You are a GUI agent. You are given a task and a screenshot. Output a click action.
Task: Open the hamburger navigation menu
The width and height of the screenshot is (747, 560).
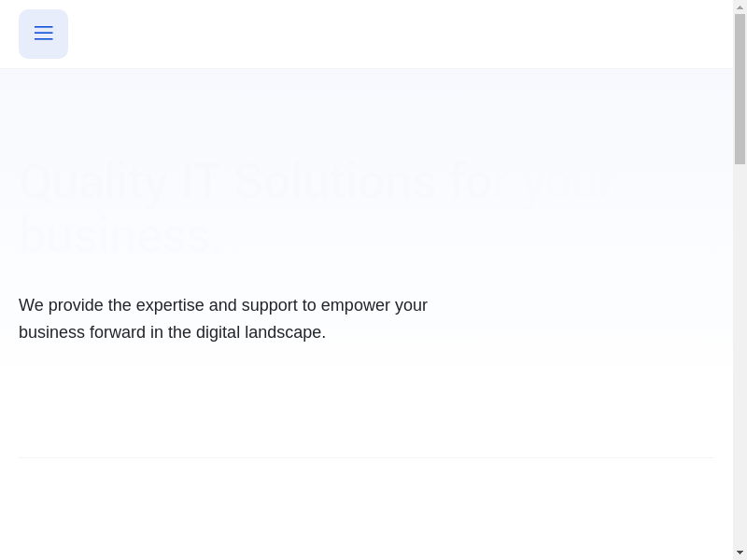click(x=43, y=34)
